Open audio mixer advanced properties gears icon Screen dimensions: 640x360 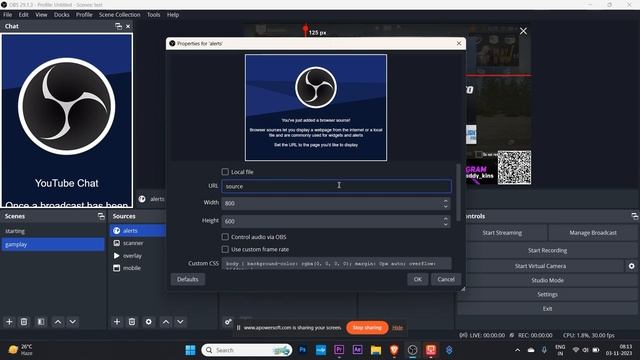[228, 322]
